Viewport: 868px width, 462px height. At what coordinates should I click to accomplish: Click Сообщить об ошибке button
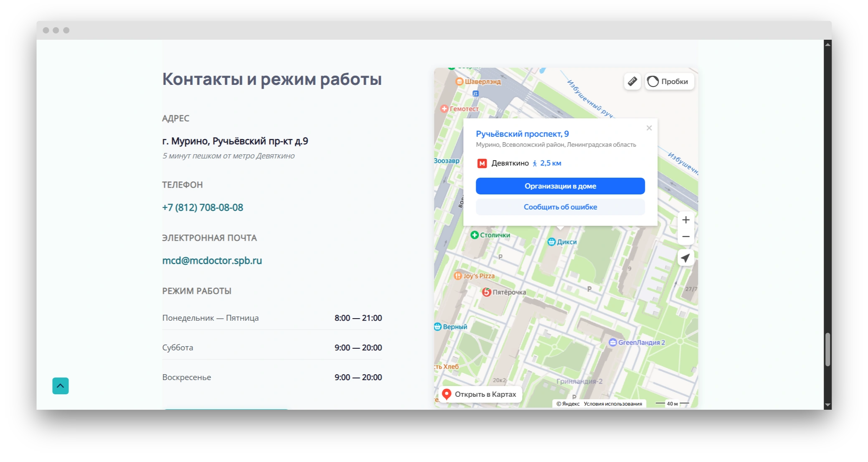pyautogui.click(x=560, y=207)
